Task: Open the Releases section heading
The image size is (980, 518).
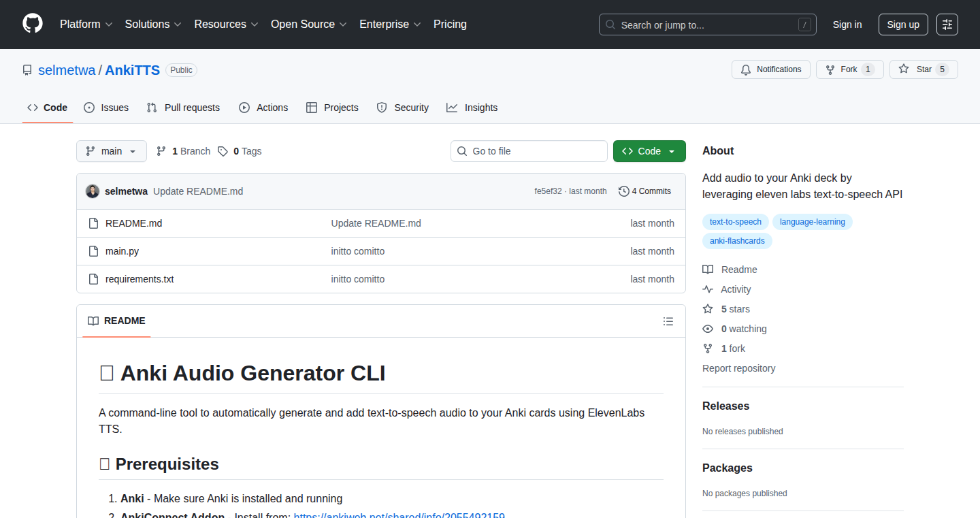Action: (x=725, y=406)
